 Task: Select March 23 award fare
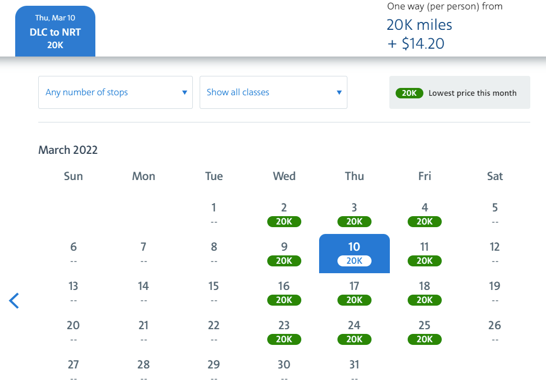click(x=284, y=332)
